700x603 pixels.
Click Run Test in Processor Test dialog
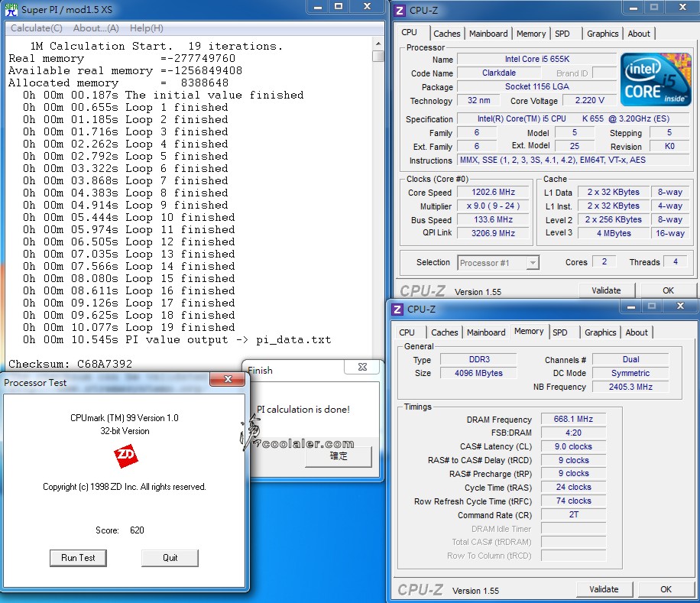(x=78, y=558)
